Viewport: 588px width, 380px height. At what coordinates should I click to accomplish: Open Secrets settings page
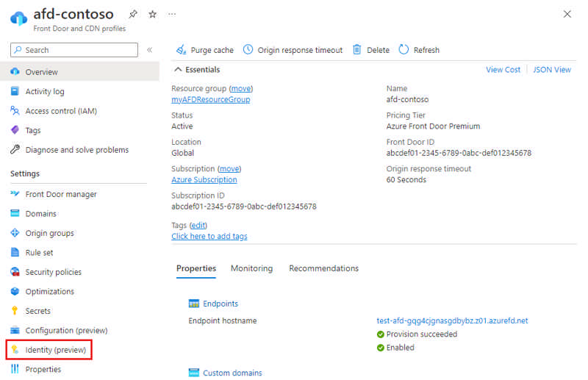(38, 311)
